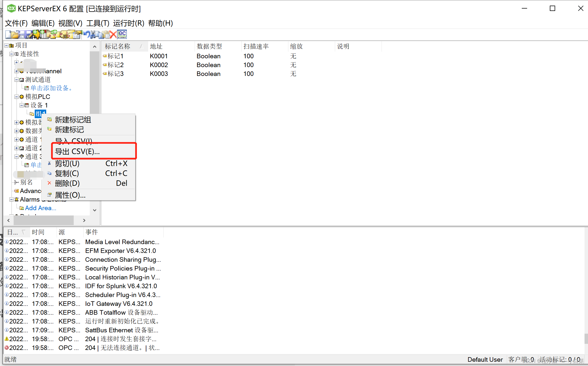Image resolution: width=588 pixels, height=366 pixels.
Task: Click the Copy toolbar icon
Action: click(99, 34)
